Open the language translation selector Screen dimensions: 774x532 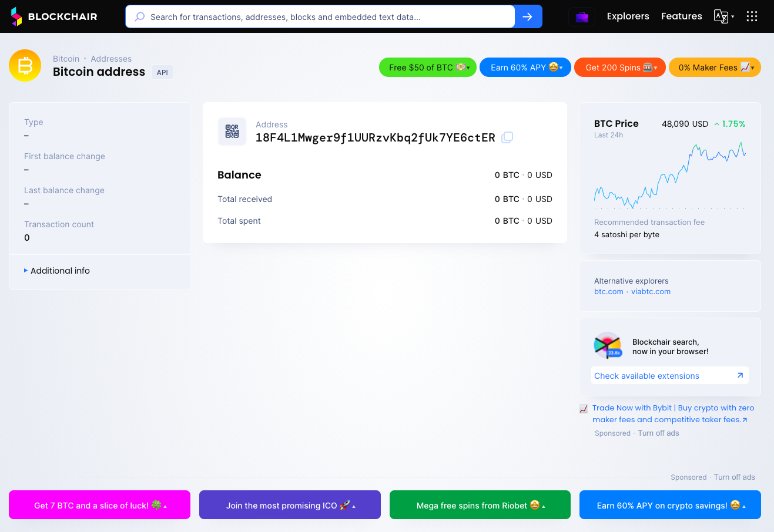[723, 16]
